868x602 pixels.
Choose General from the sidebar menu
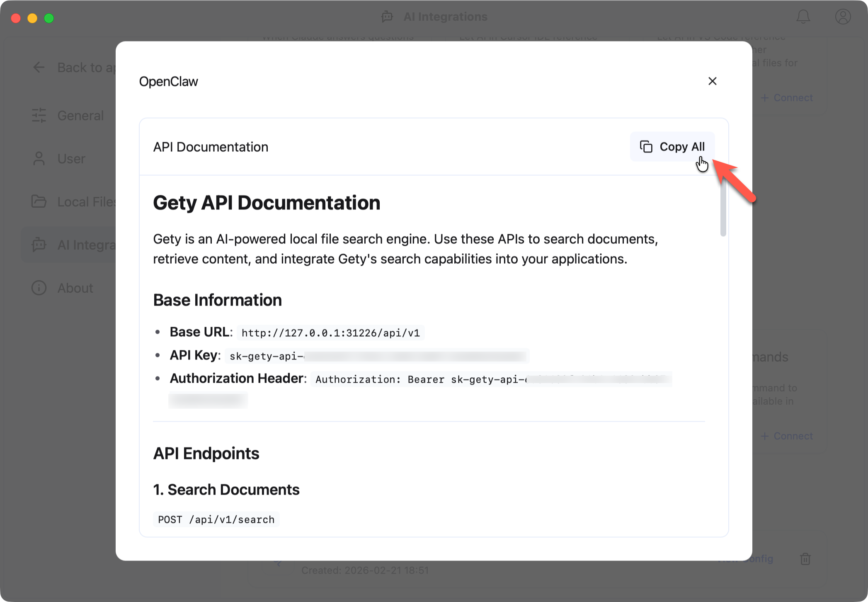click(x=80, y=116)
